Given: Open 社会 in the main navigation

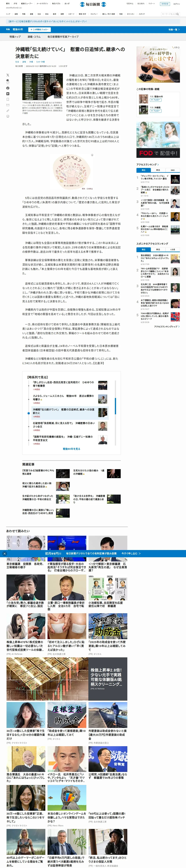Looking at the screenshot, I should 39,14.
